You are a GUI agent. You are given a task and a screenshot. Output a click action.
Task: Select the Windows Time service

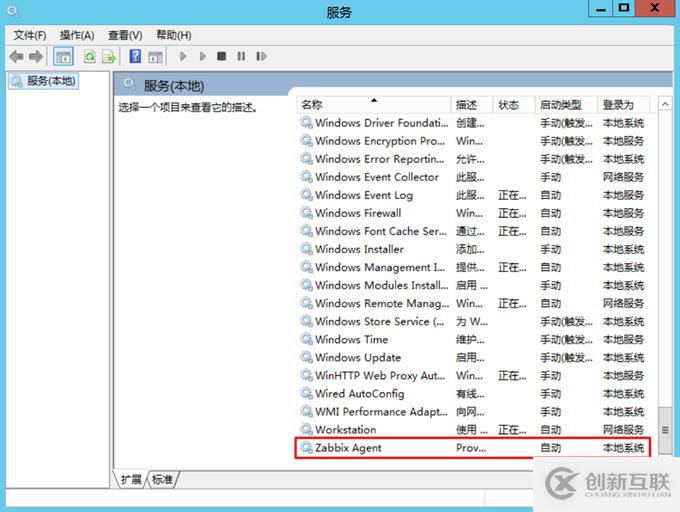[473, 339]
